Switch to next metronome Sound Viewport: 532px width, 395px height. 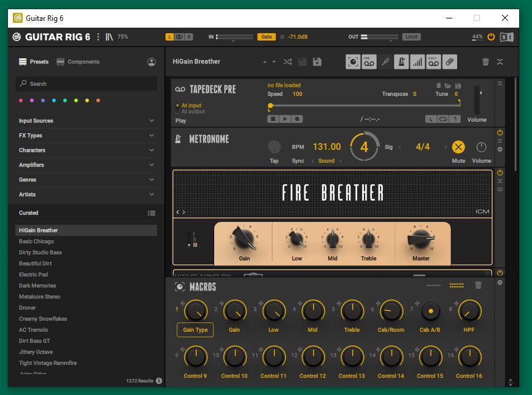click(341, 161)
